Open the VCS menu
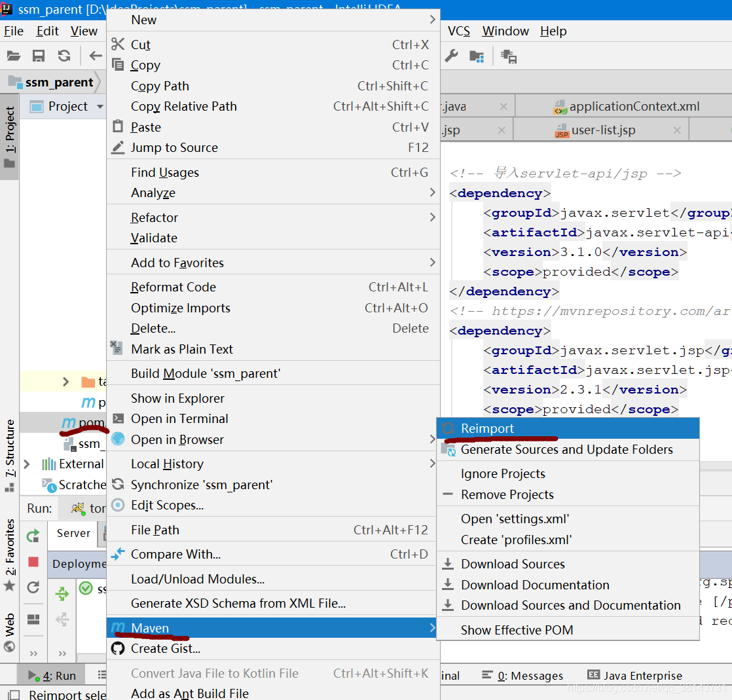The image size is (732, 700). [x=459, y=31]
